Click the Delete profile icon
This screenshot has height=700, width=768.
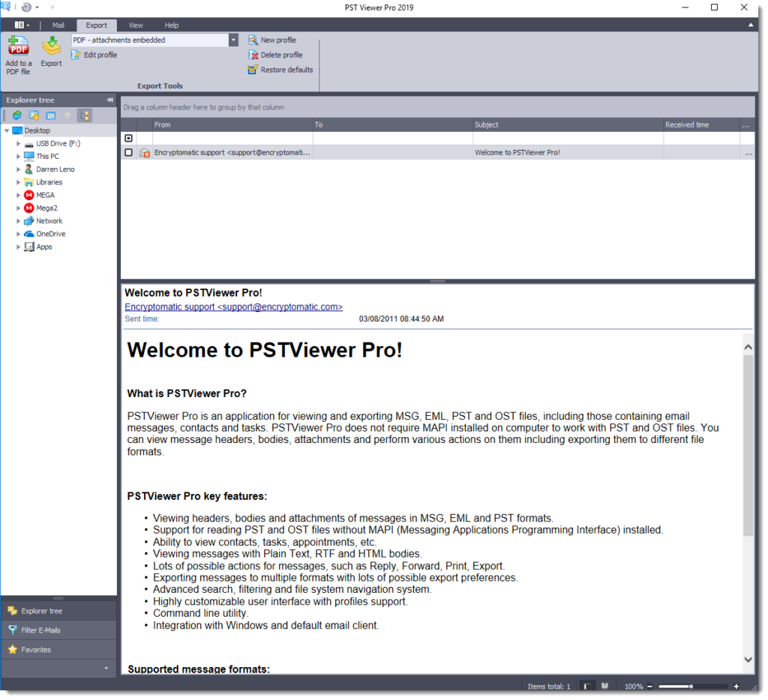[253, 55]
